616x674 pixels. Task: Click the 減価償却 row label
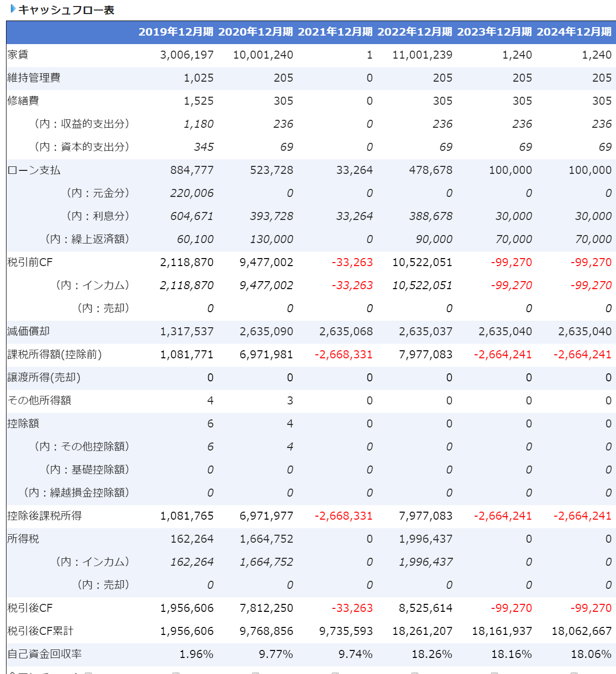pos(29,332)
